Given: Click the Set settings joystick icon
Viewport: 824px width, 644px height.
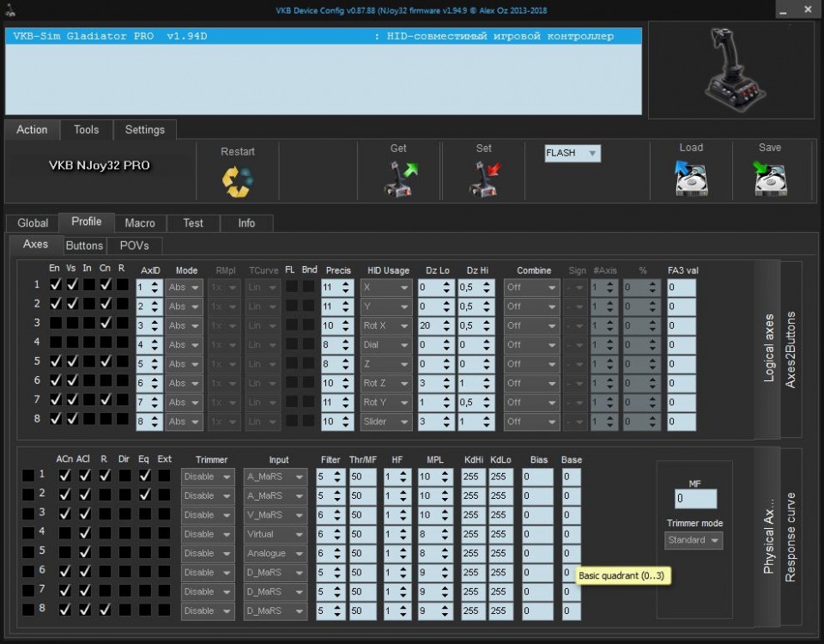Looking at the screenshot, I should pyautogui.click(x=484, y=179).
